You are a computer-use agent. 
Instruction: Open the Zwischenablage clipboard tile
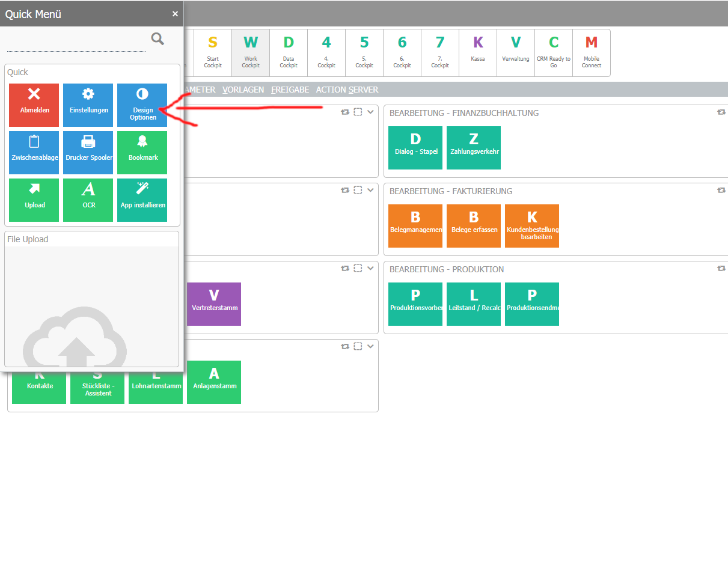coord(34,152)
